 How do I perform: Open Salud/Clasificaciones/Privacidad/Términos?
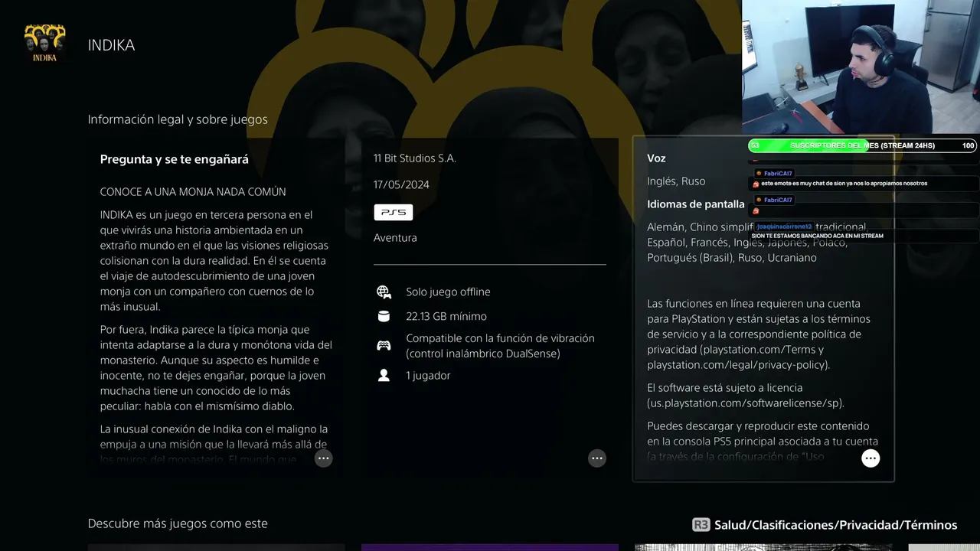[835, 525]
